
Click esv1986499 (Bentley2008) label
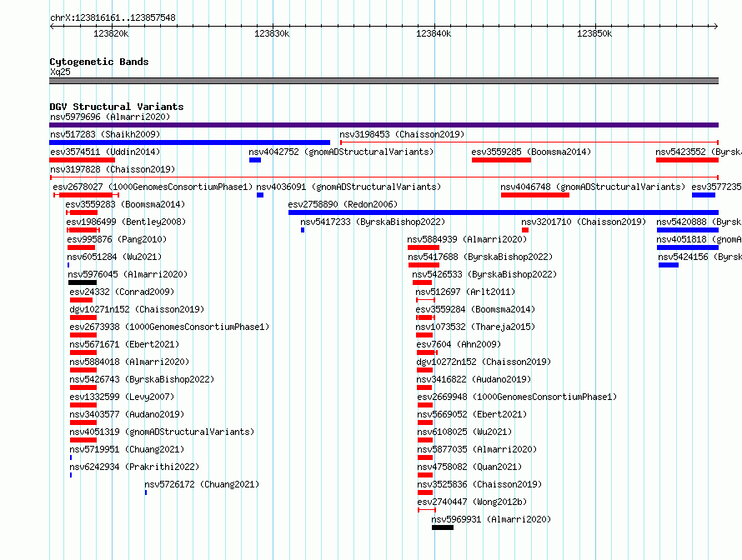click(126, 222)
